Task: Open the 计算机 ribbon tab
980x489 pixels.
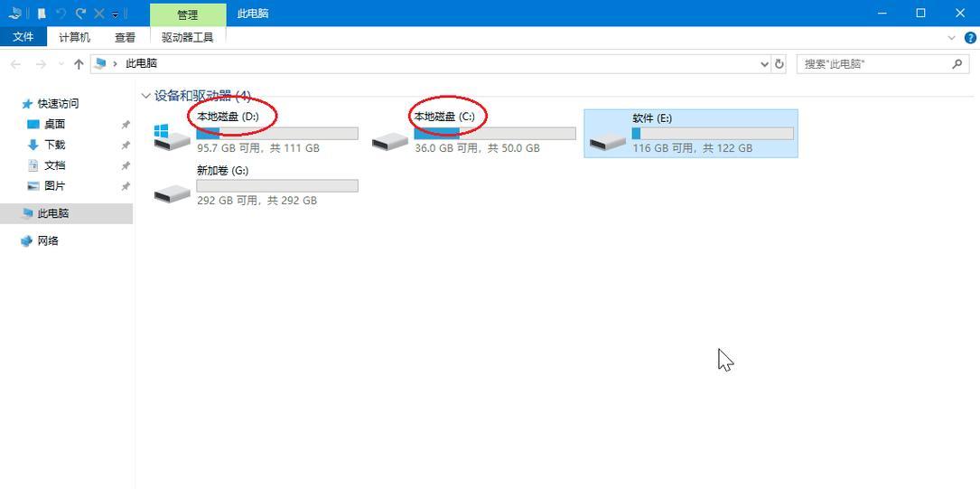Action: tap(74, 38)
